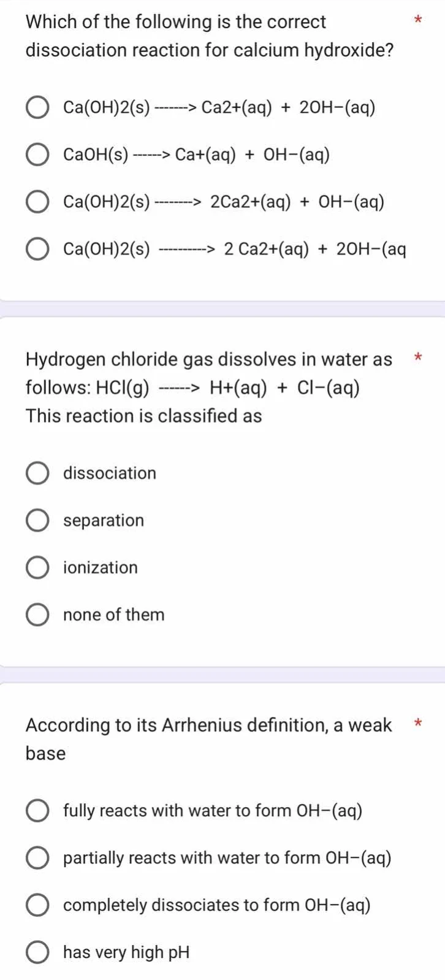Select fully reacts with water option
This screenshot has height=980, width=445.
point(37,810)
